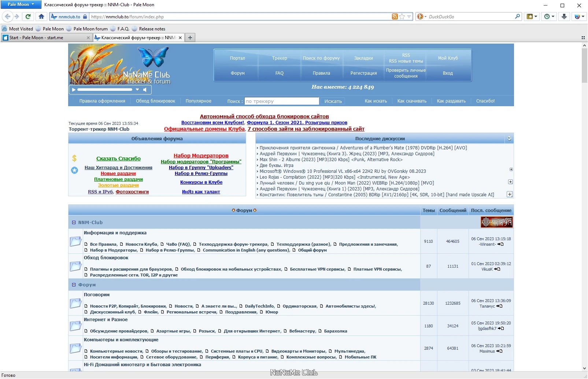
Task: Click the NoNaMe Club butterfly logo
Action: [153, 57]
